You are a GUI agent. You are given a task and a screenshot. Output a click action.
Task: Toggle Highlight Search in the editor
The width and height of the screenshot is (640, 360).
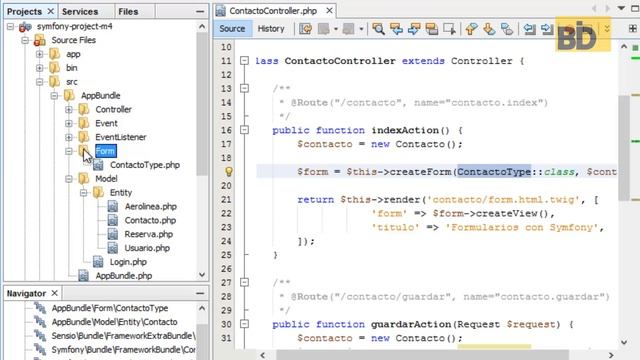click(432, 29)
